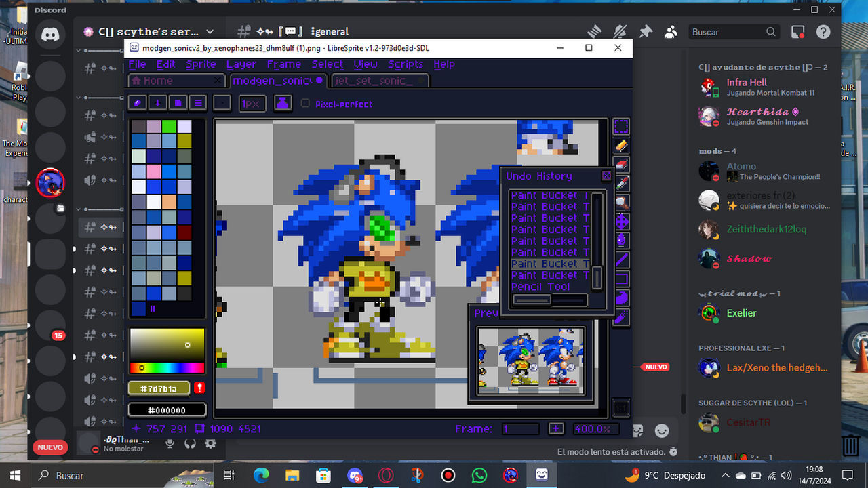This screenshot has width=868, height=488.
Task: Select the Eraser tool
Action: (621, 164)
